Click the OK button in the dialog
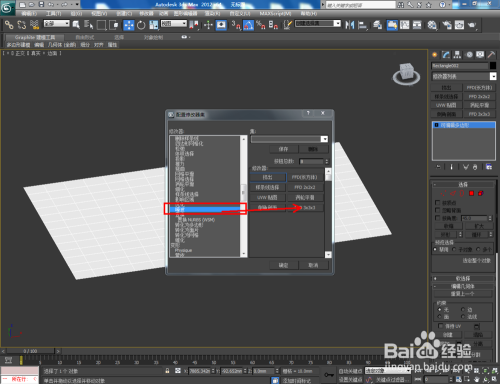This screenshot has width=500, height=384. 284,265
